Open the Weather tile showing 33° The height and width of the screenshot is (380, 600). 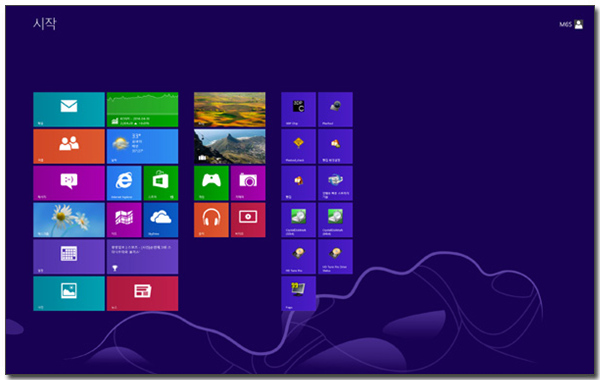click(142, 146)
